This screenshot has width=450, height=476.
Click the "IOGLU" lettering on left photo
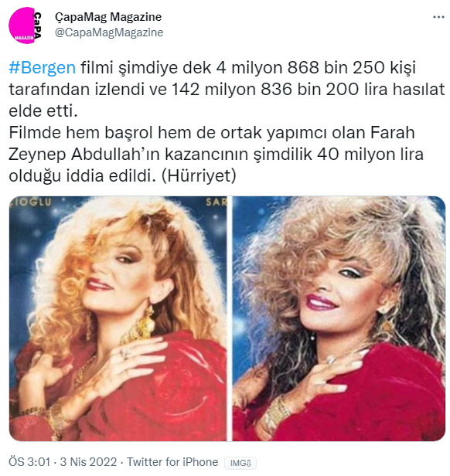point(31,202)
